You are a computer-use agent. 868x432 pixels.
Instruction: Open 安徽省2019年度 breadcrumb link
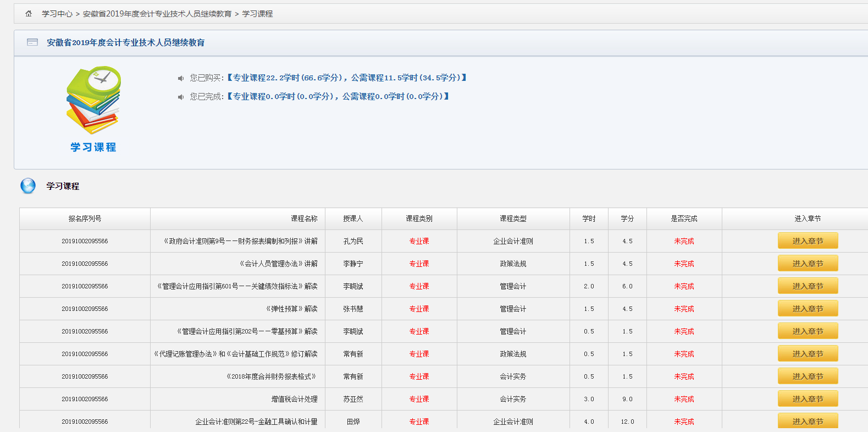(157, 14)
